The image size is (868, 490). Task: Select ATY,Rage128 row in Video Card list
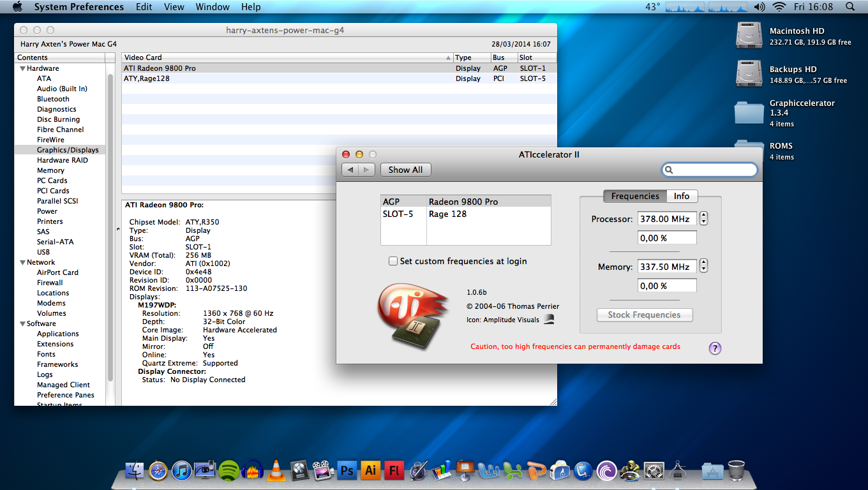pos(339,78)
